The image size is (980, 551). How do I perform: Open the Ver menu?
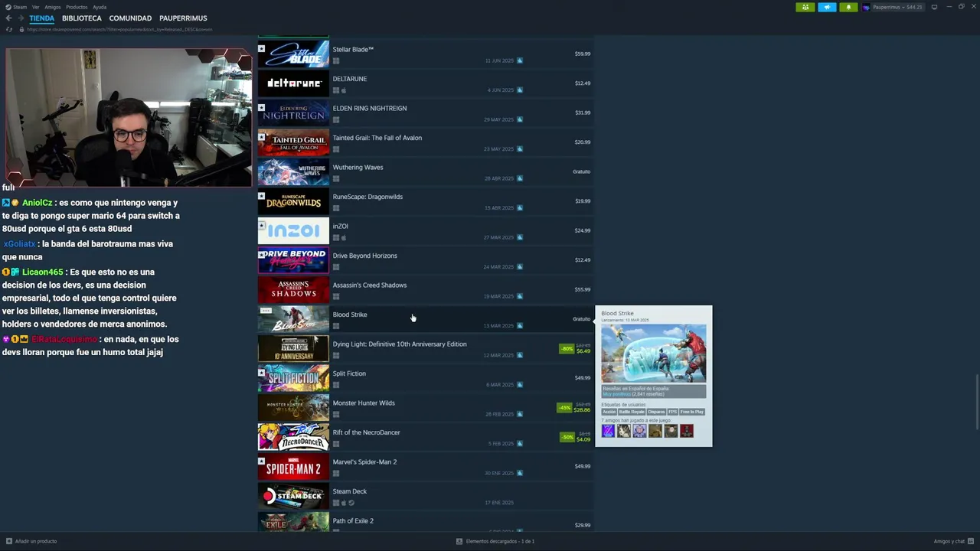[36, 7]
